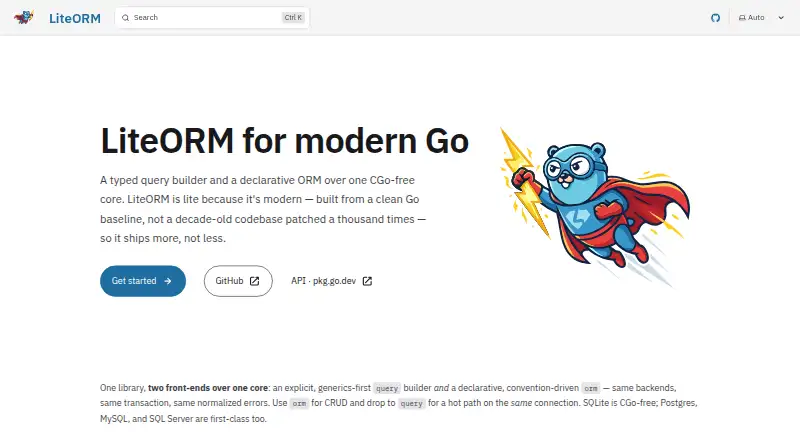Focus the Search input field
Image resolution: width=800 pixels, height=440 pixels.
pyautogui.click(x=212, y=17)
